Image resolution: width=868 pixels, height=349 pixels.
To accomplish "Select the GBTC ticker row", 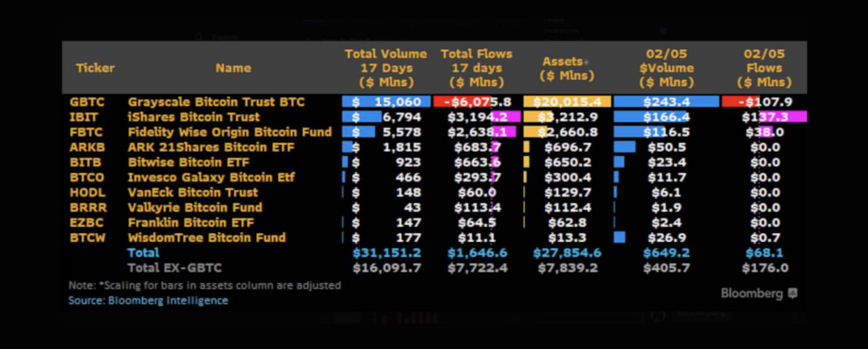I will (434, 102).
